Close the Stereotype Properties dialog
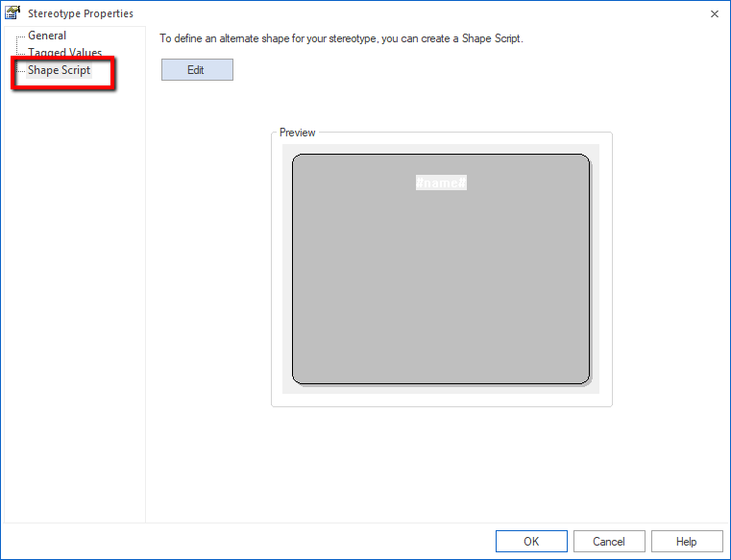The width and height of the screenshot is (731, 560). [x=714, y=13]
